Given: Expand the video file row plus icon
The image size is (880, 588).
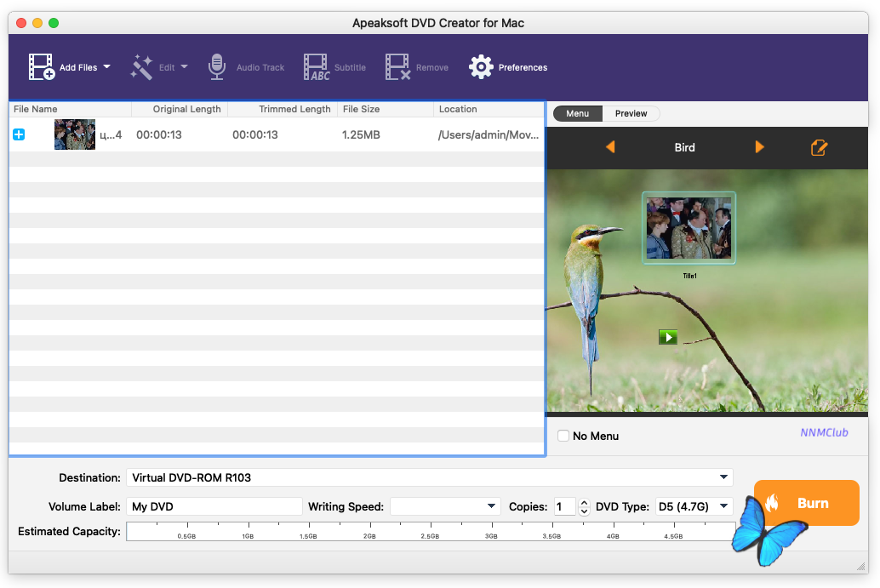Looking at the screenshot, I should point(19,134).
